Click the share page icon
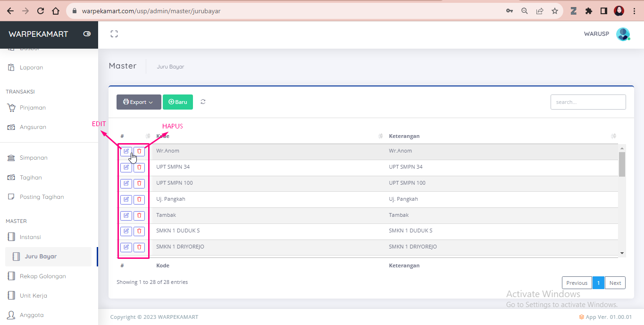Image resolution: width=644 pixels, height=325 pixels. coord(540,11)
